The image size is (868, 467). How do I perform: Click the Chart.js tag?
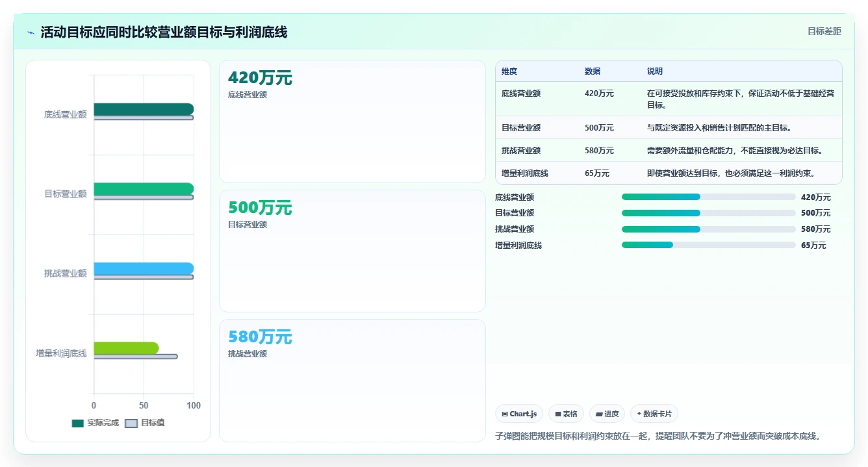click(x=519, y=414)
